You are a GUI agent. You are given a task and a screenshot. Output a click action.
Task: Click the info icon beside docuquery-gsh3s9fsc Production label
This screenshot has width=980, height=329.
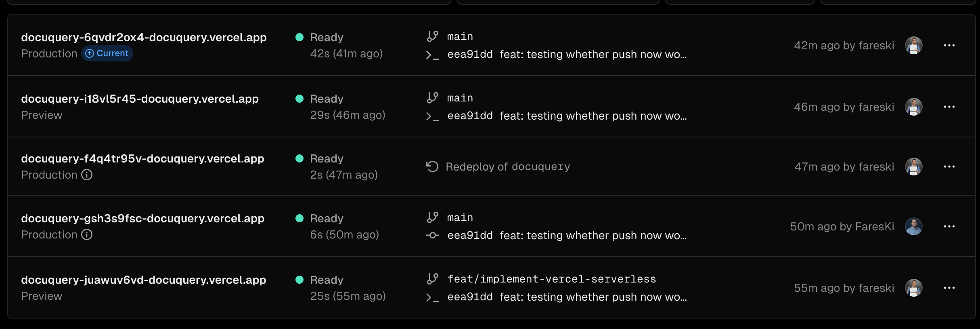point(87,234)
